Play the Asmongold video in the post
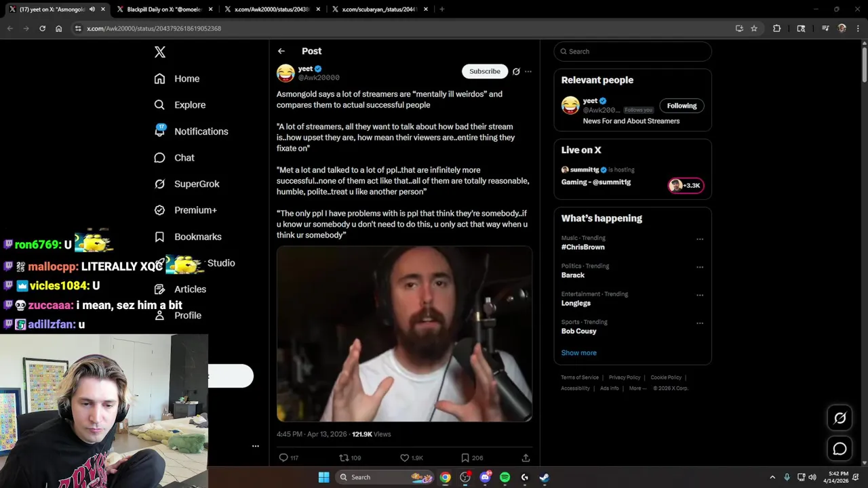 (404, 334)
